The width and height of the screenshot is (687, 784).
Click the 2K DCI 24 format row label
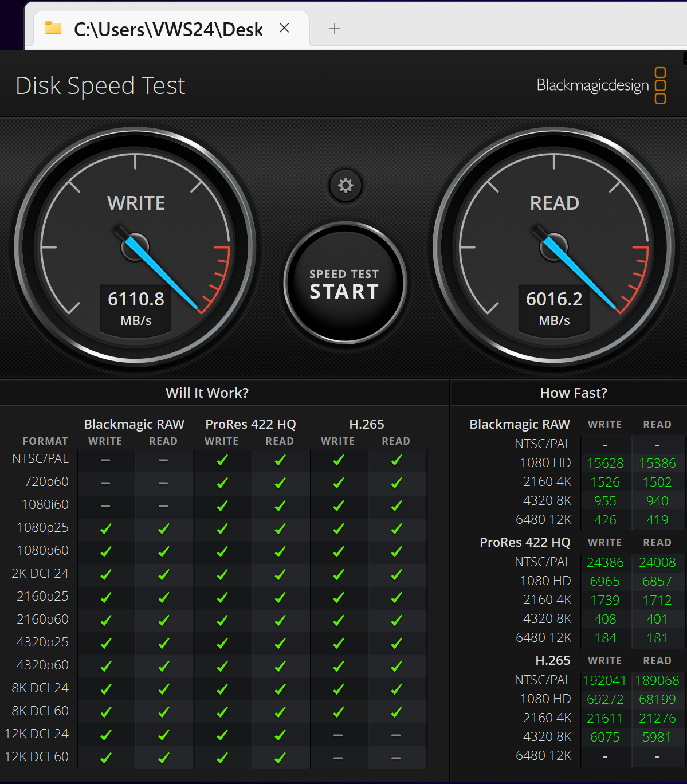pos(40,573)
